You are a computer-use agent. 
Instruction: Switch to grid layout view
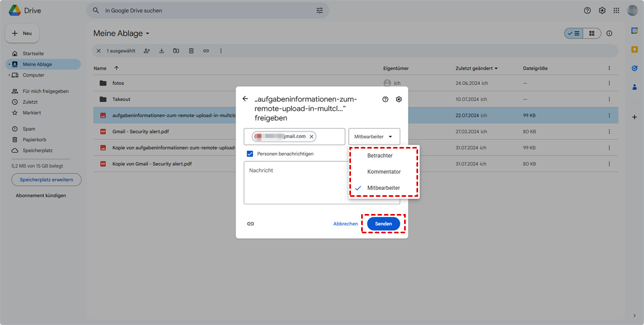pyautogui.click(x=591, y=33)
